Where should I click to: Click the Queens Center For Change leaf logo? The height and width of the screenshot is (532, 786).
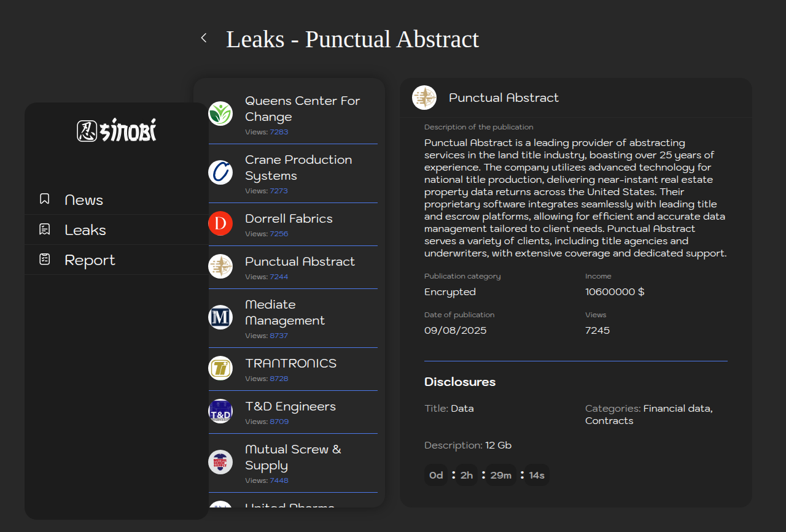click(x=220, y=114)
